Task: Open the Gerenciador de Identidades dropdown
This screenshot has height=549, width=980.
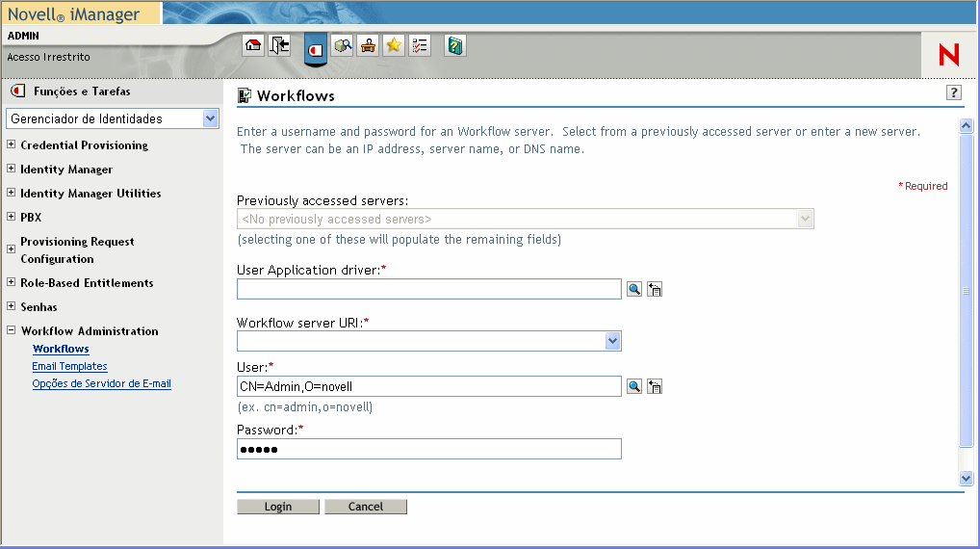Action: pyautogui.click(x=211, y=118)
